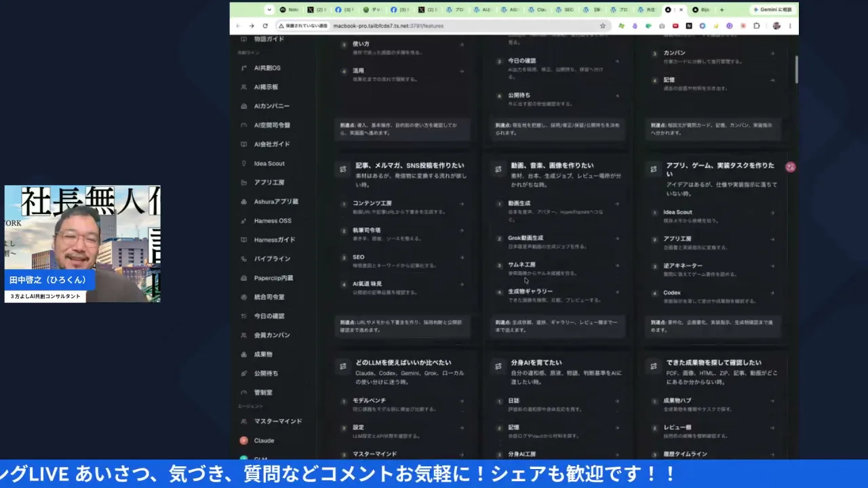Screen dimensions: 868x488
Task: Open Ashuraアプリ蔵 icon in sidebar
Action: [x=244, y=202]
